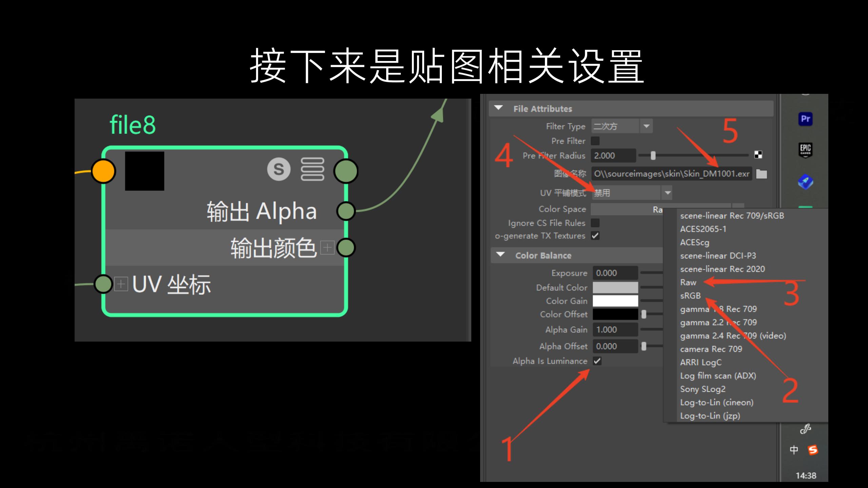Click the image name file path field
Screen dimensions: 868x488
click(671, 174)
